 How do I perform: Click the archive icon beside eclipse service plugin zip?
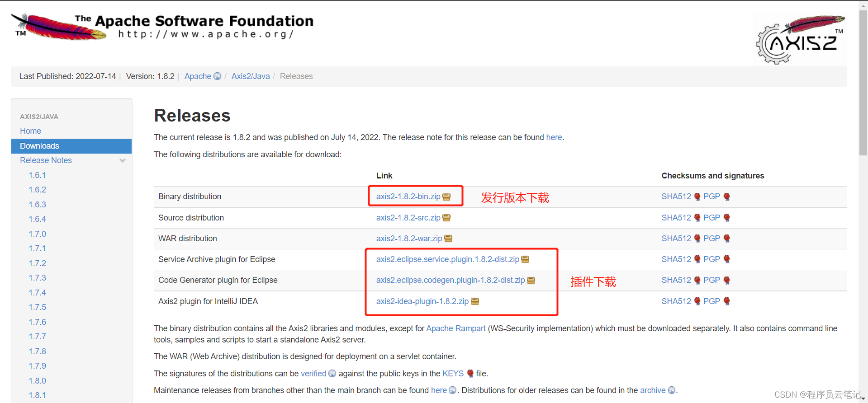525,259
